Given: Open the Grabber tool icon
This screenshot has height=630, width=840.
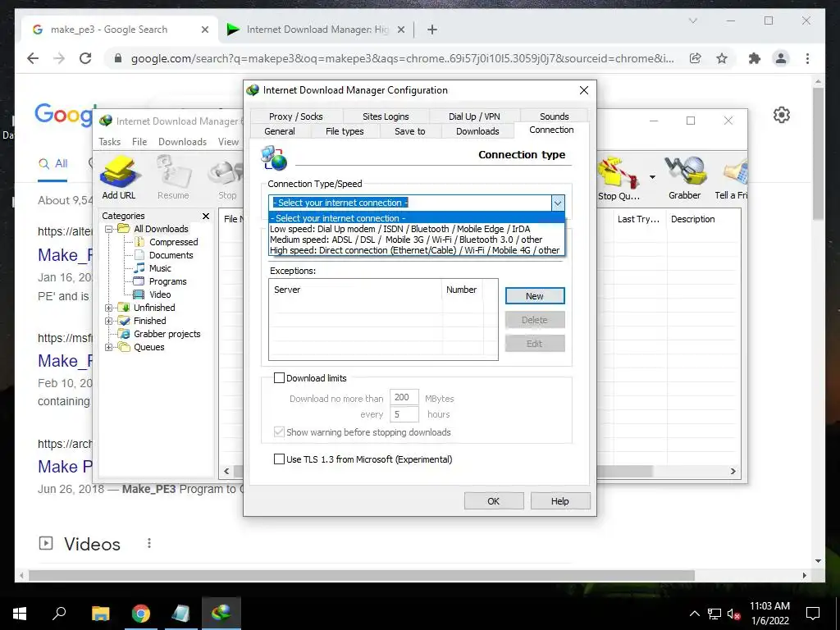Looking at the screenshot, I should (685, 178).
